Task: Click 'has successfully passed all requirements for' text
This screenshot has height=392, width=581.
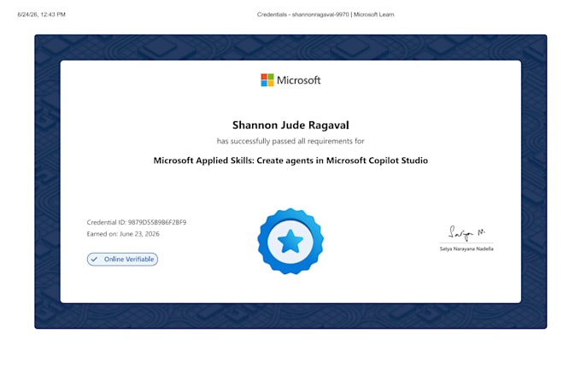Action: pyautogui.click(x=290, y=141)
